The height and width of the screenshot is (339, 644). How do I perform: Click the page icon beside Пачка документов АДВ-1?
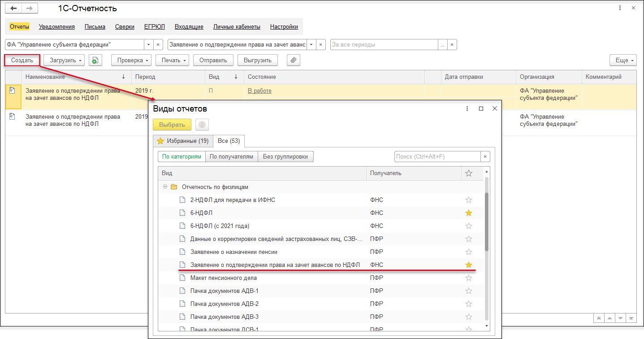(182, 291)
